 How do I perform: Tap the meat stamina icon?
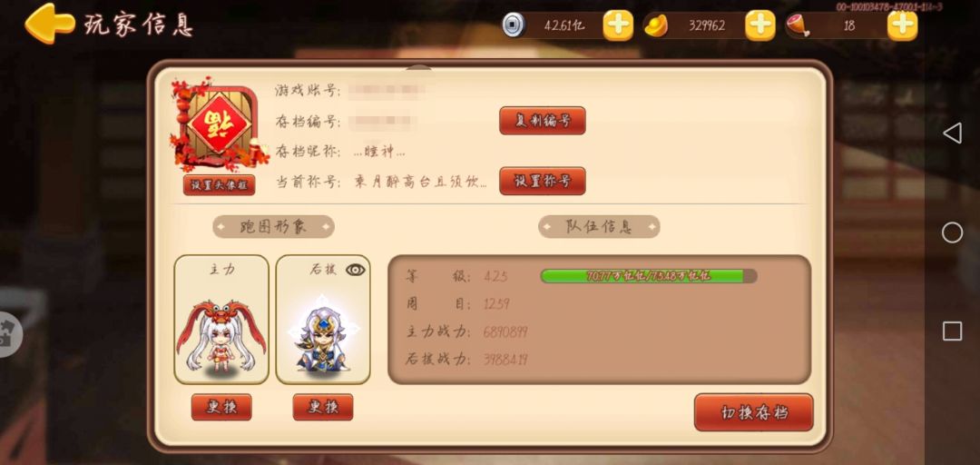click(x=799, y=25)
